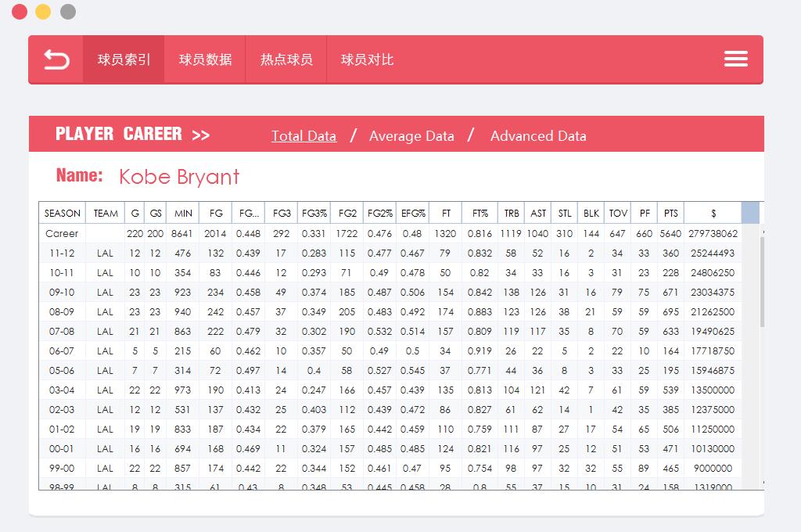
Task: Click the FT% column header
Action: coord(480,213)
